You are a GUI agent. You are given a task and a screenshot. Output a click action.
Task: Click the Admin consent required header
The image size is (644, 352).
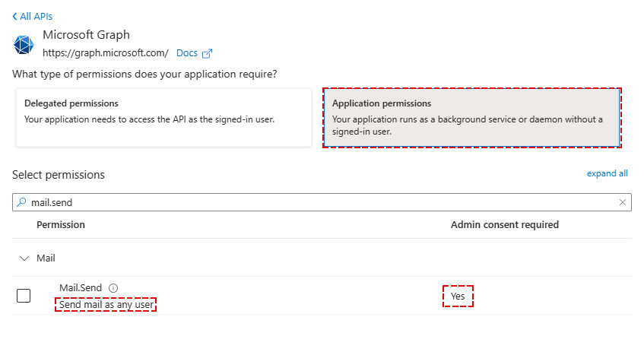505,225
